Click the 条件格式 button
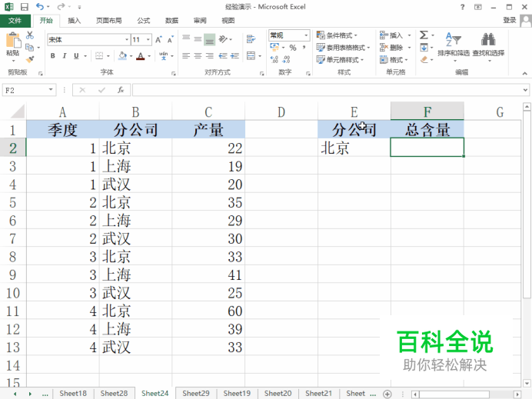The image size is (532, 399). [x=337, y=35]
